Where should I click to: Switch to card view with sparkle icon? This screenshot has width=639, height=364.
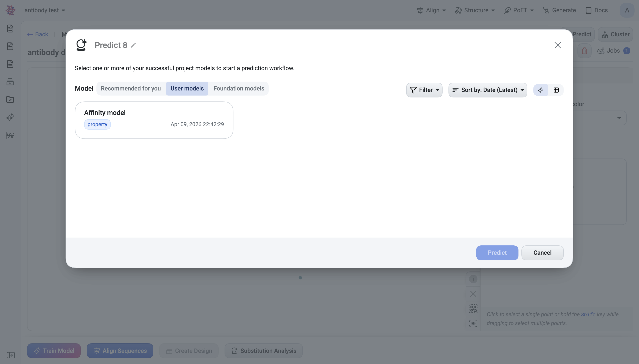coord(541,90)
